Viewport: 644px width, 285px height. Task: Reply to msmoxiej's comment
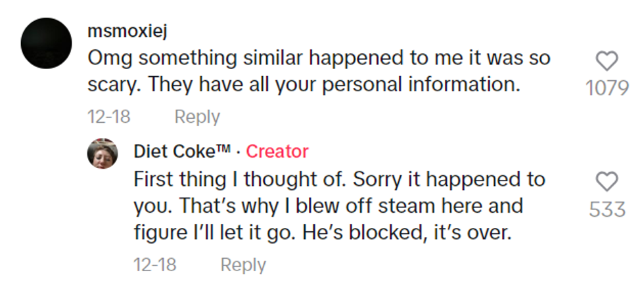(196, 117)
